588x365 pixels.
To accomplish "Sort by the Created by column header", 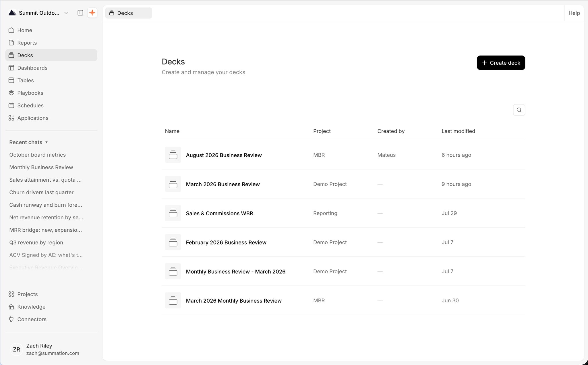I will pyautogui.click(x=391, y=131).
